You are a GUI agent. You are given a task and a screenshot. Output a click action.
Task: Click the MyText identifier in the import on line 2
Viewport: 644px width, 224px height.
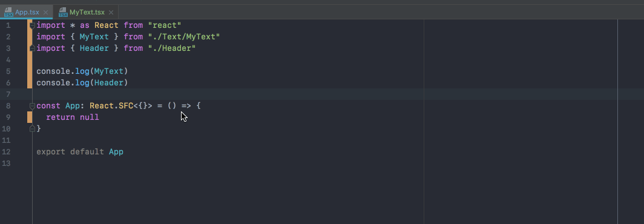click(94, 37)
